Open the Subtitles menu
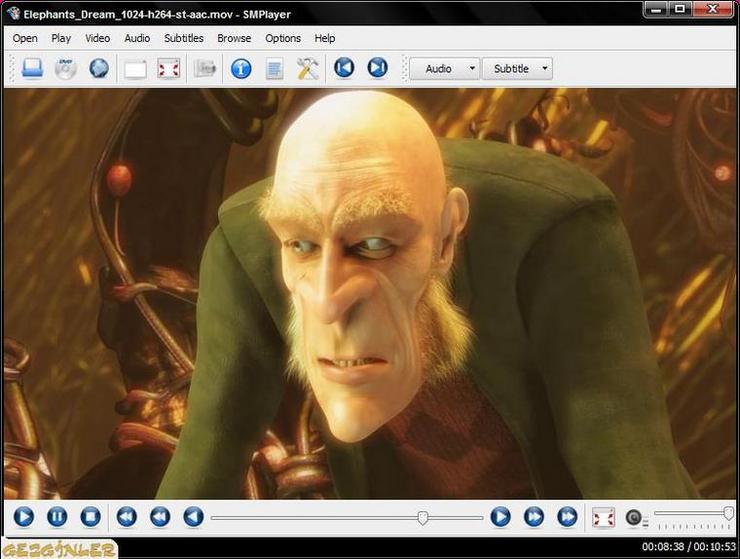 [x=184, y=38]
